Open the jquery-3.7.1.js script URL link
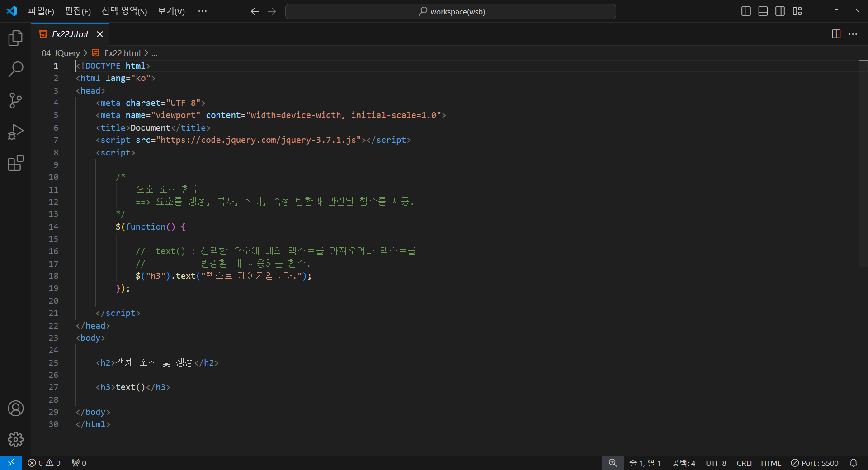 (258, 140)
